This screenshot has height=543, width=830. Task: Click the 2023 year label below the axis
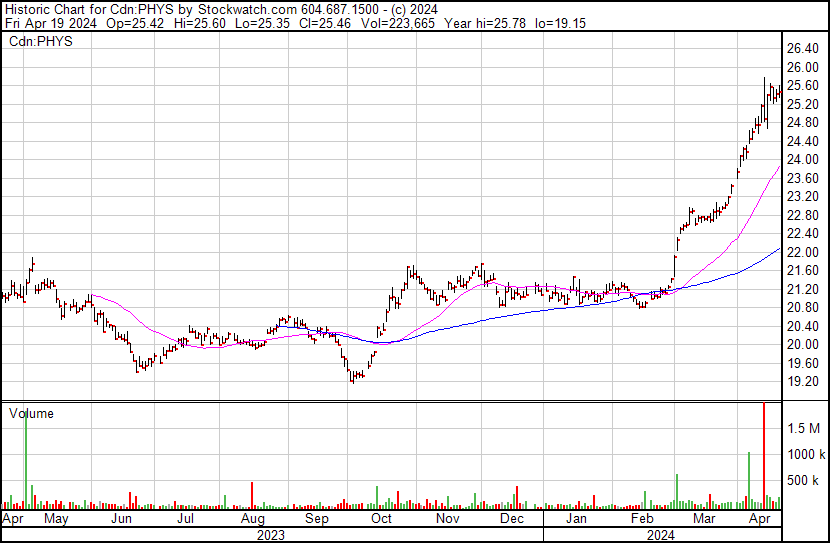pos(270,535)
